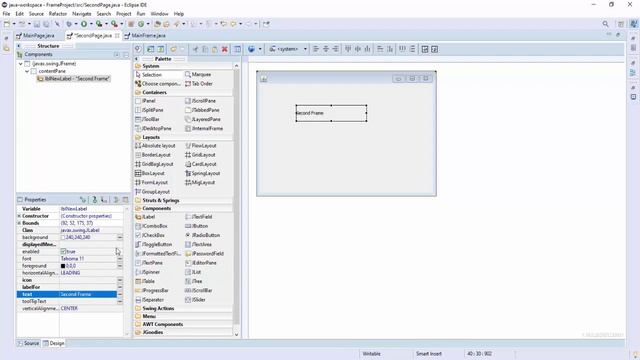Pick GridLayout in the palette
The height and width of the screenshot is (360, 640).
point(200,155)
